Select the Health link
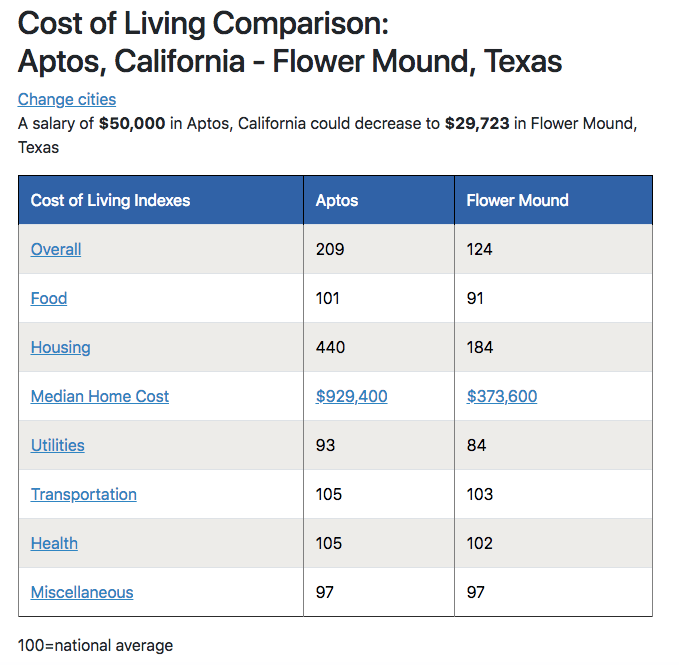Image resolution: width=679 pixels, height=665 pixels. pos(54,543)
